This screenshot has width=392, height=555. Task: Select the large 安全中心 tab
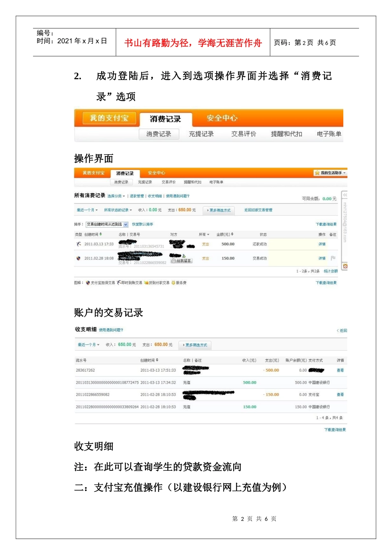222,118
